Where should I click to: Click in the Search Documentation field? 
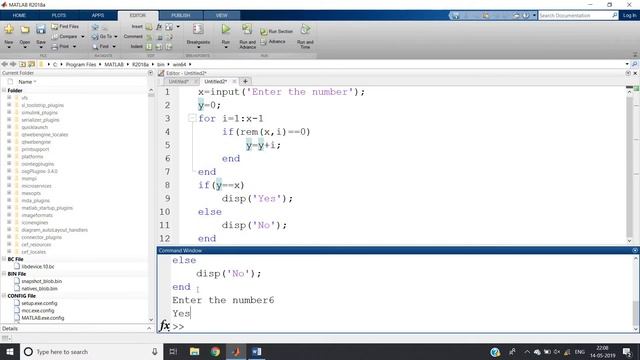[575, 16]
